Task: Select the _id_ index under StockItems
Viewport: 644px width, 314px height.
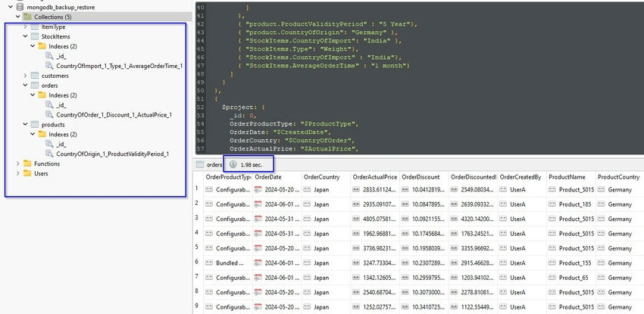Action: tap(61, 56)
